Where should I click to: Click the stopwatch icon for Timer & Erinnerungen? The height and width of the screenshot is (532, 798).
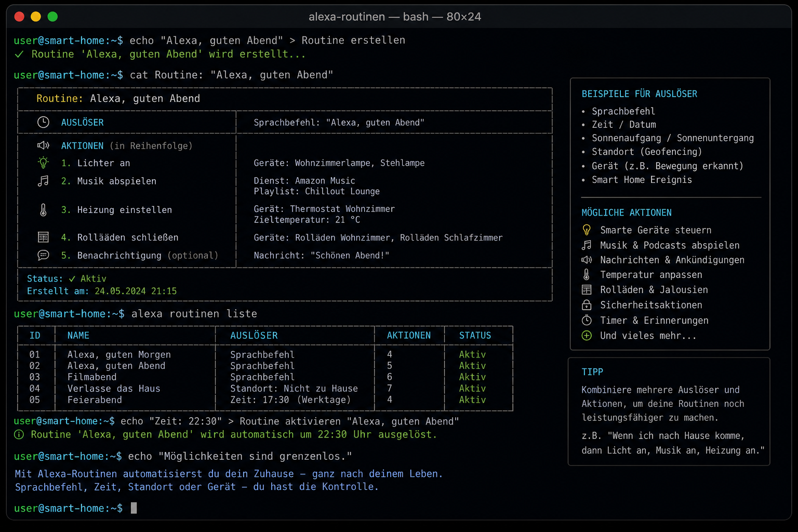(587, 320)
